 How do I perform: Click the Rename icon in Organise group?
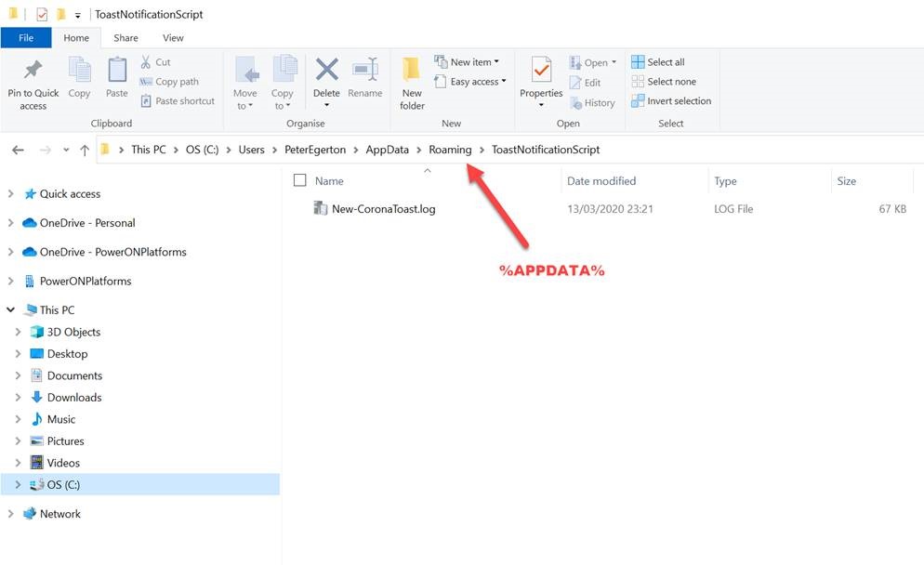[365, 71]
